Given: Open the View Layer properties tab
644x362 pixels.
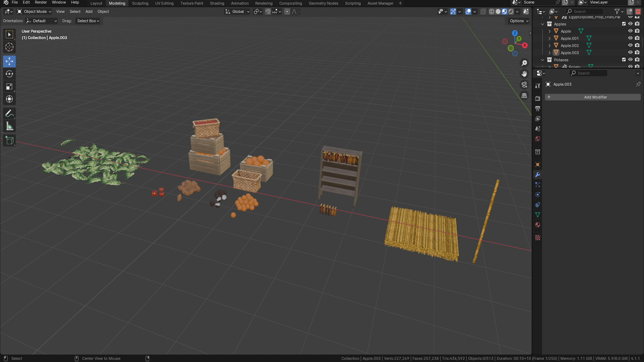Looking at the screenshot, I should point(538,118).
